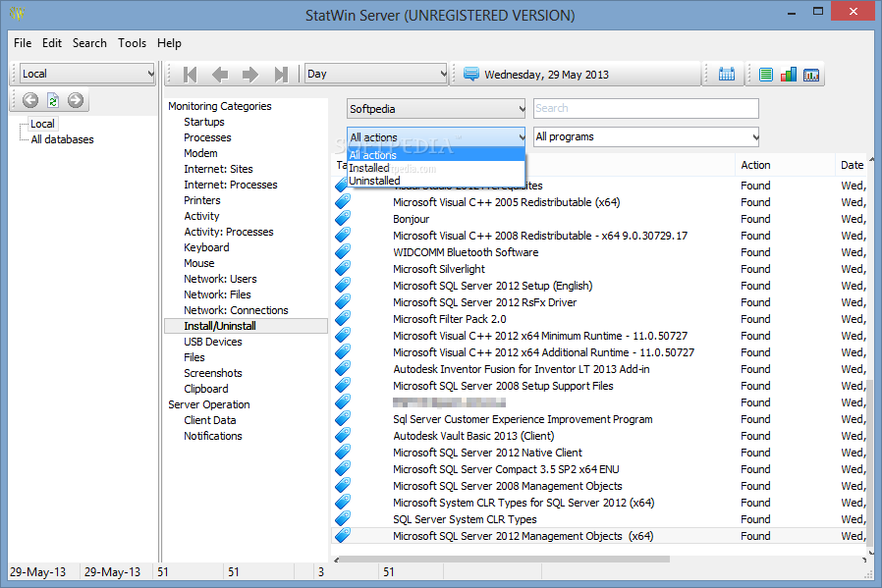Click the vertical scrollbar of results

click(869, 461)
